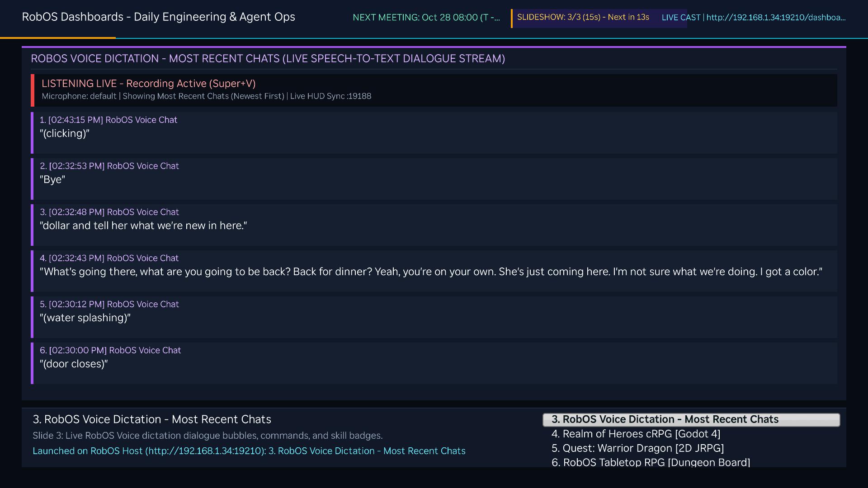Select '6. RobOS Tabletop RPG [Dungeon Board]'

(x=651, y=462)
